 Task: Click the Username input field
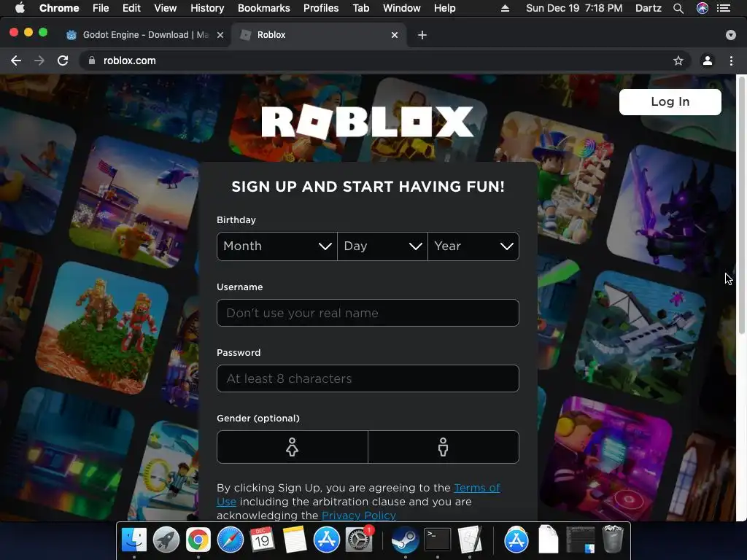[x=368, y=313]
